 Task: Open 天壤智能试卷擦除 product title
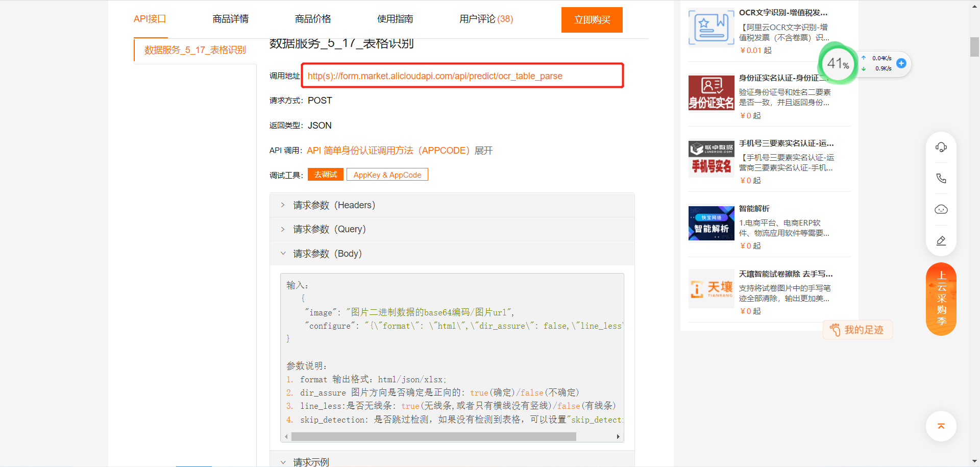point(786,274)
